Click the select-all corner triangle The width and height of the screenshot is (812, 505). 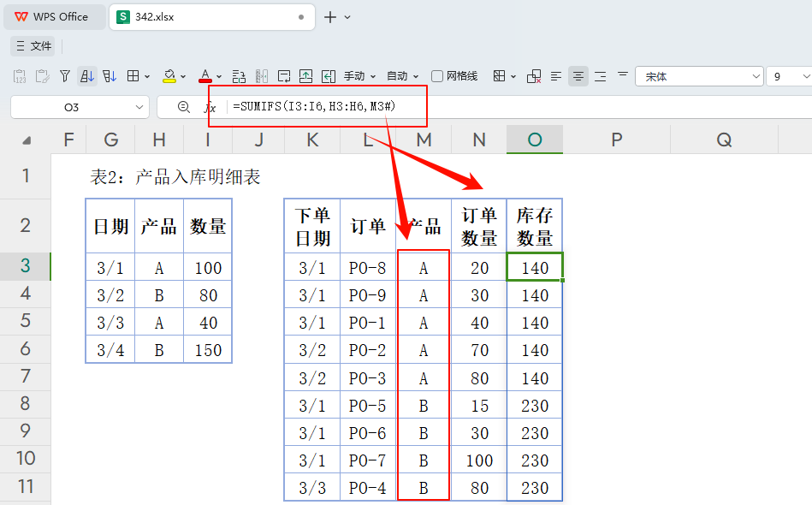[x=27, y=140]
